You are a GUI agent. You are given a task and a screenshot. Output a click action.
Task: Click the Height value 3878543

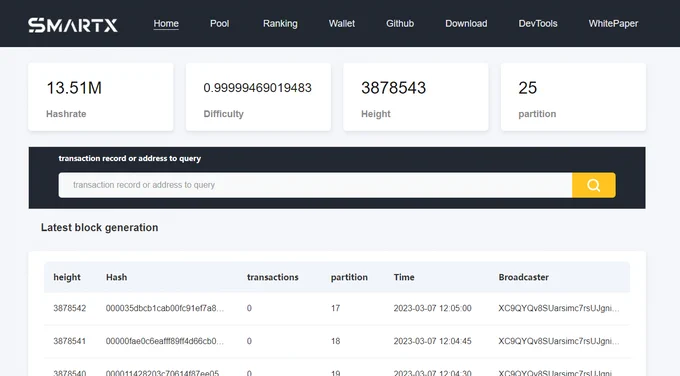coord(393,88)
